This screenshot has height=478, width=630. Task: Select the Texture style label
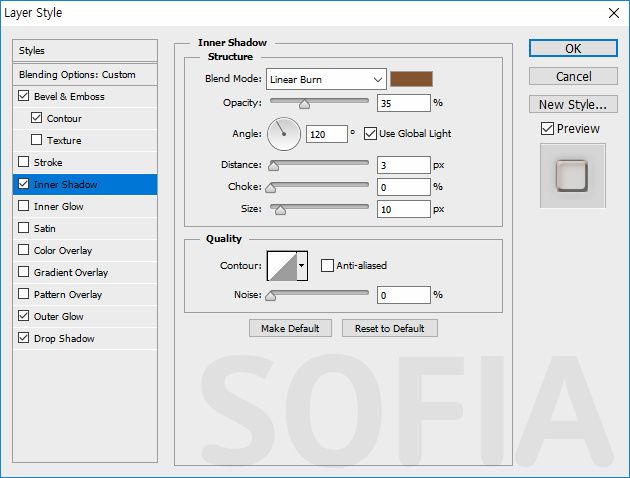64,141
